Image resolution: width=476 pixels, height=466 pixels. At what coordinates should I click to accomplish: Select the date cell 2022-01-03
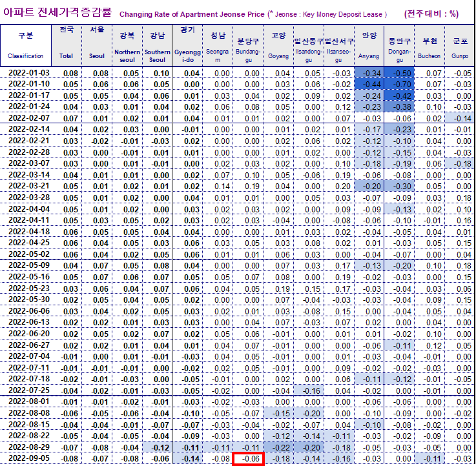[x=26, y=73]
